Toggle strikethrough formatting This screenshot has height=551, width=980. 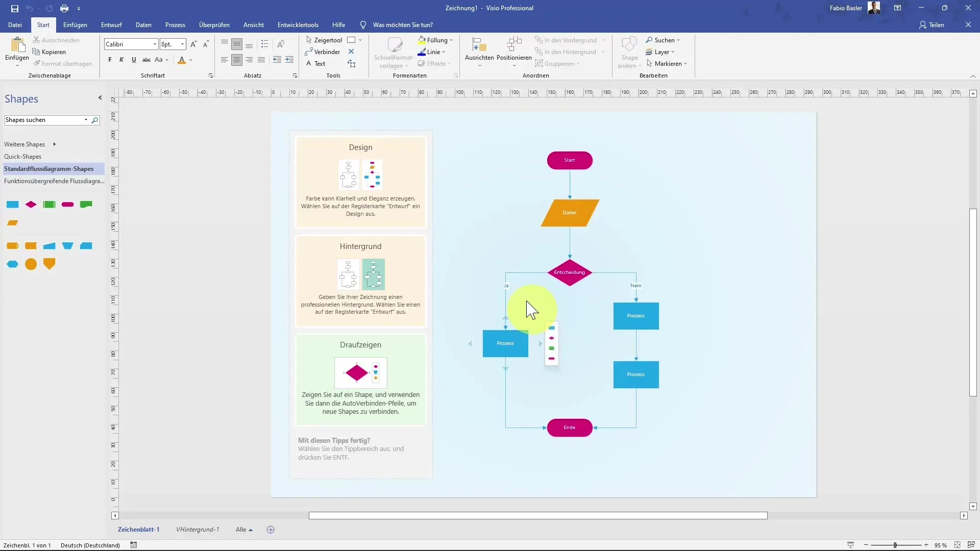tap(146, 60)
